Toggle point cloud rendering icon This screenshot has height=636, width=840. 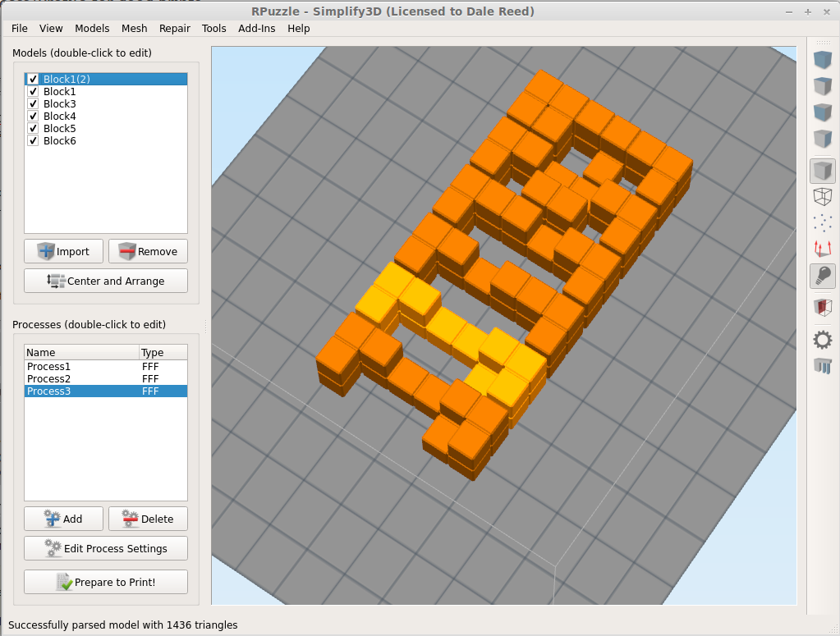(x=822, y=222)
